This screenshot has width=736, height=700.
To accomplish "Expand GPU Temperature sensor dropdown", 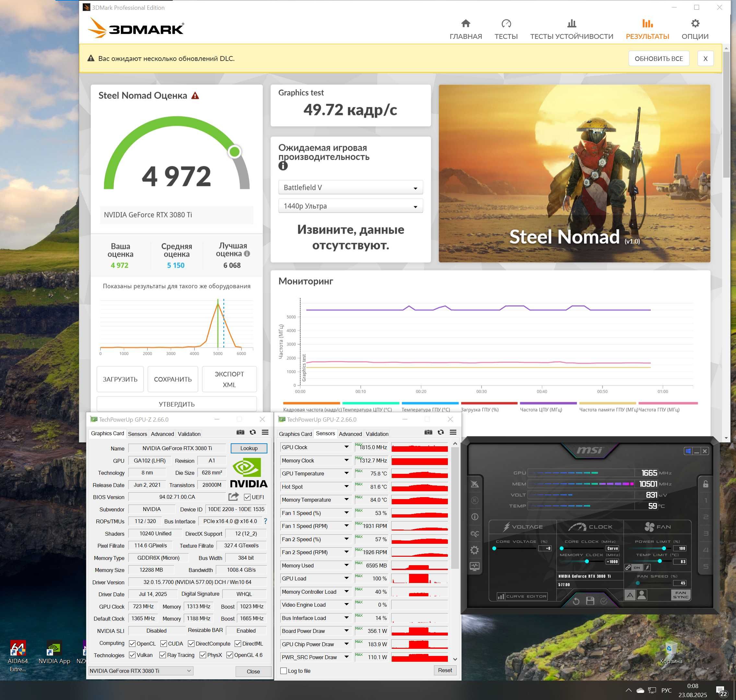I will (346, 473).
